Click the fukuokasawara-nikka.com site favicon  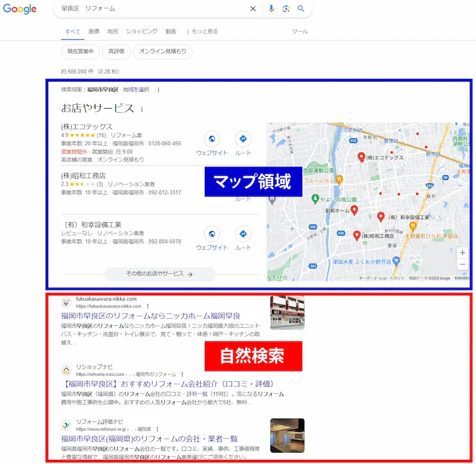[66, 303]
